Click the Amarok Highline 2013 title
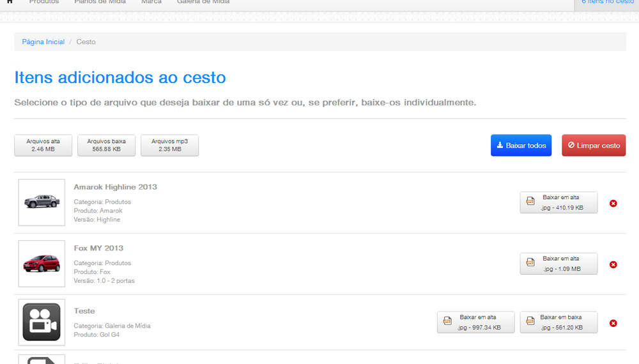Viewport: 639px width, 364px height. (115, 187)
